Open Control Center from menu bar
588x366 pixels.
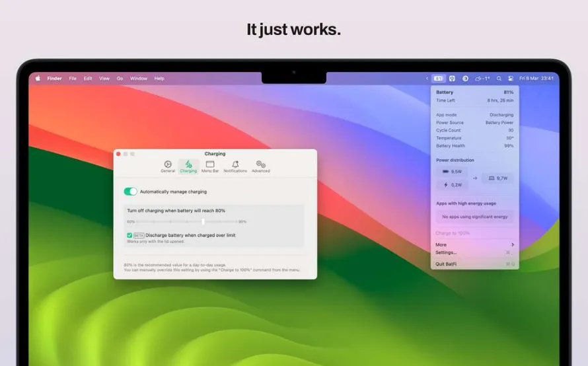click(x=511, y=79)
